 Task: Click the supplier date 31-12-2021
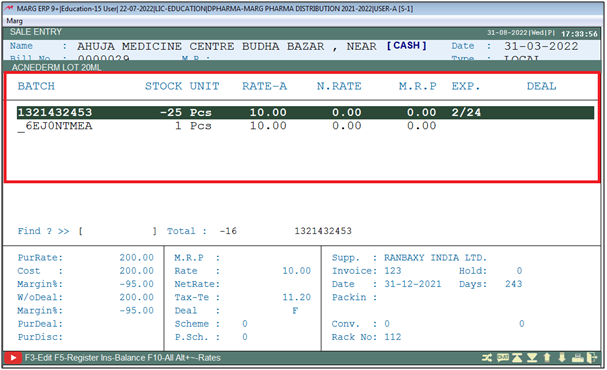(x=413, y=284)
